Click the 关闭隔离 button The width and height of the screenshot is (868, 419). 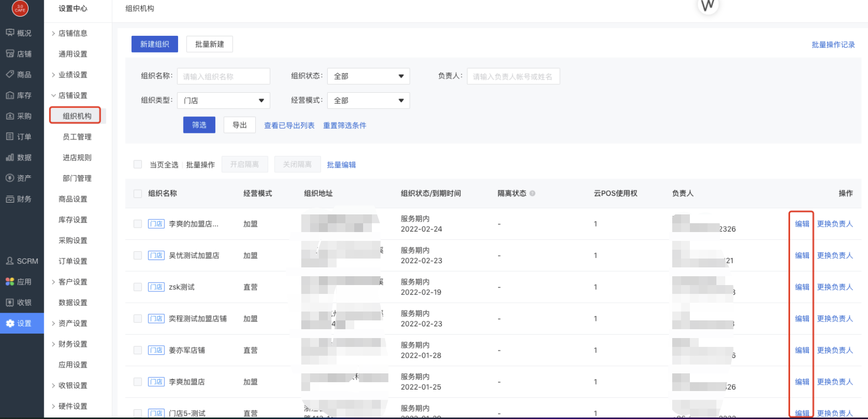pos(297,164)
